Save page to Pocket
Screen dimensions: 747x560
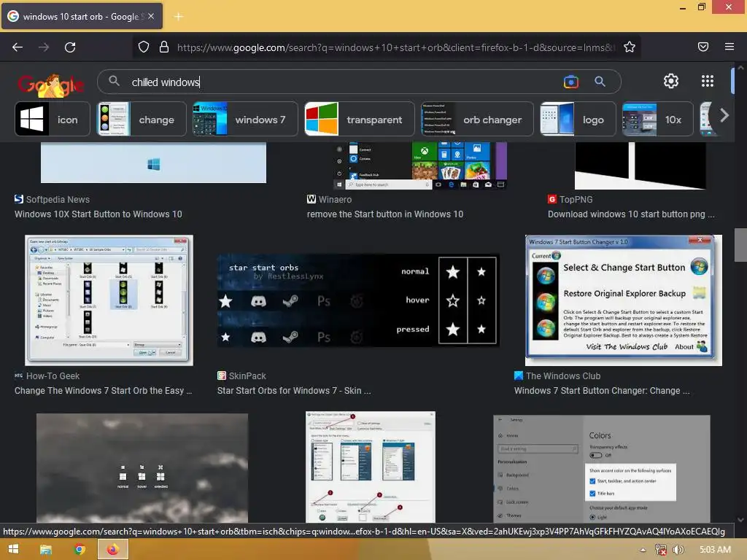(x=703, y=47)
